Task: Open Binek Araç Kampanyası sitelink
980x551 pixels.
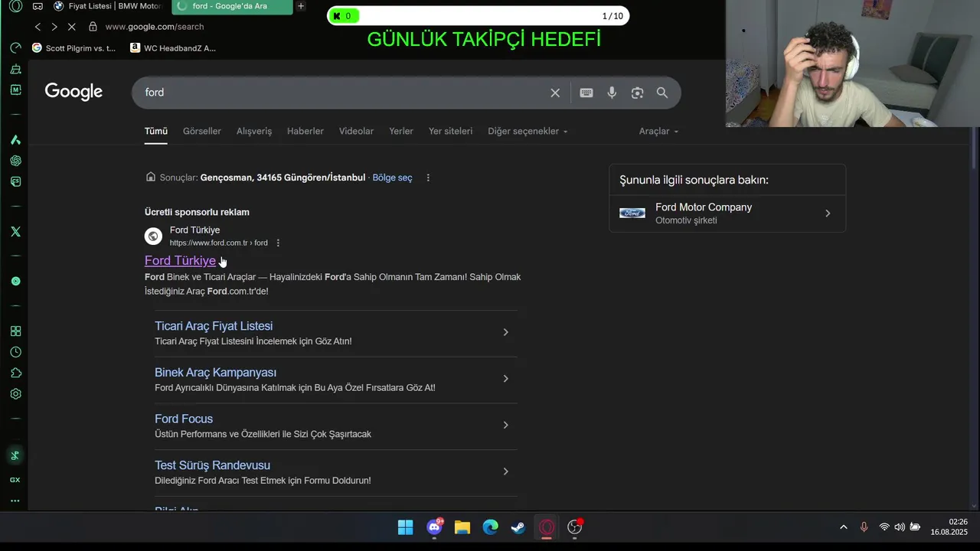Action: click(215, 373)
